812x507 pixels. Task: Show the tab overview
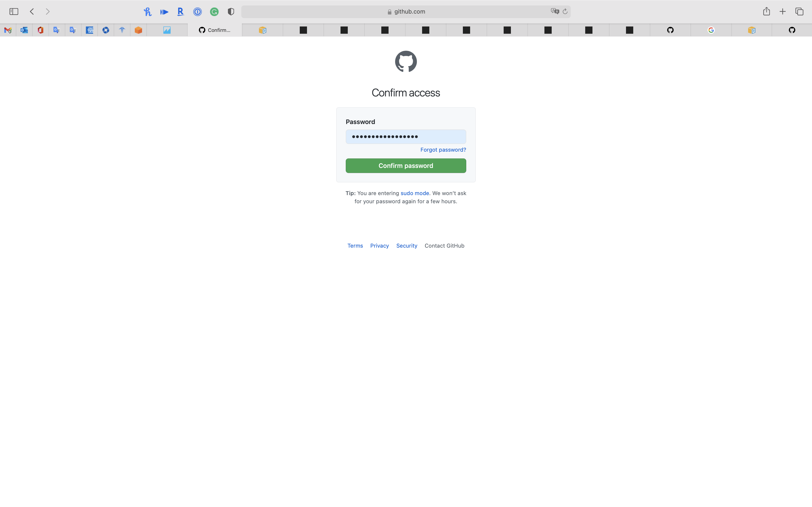click(x=799, y=11)
